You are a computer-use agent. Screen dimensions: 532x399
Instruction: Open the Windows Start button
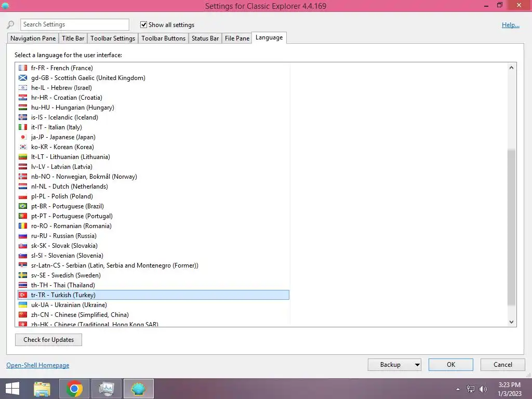[x=12, y=389]
